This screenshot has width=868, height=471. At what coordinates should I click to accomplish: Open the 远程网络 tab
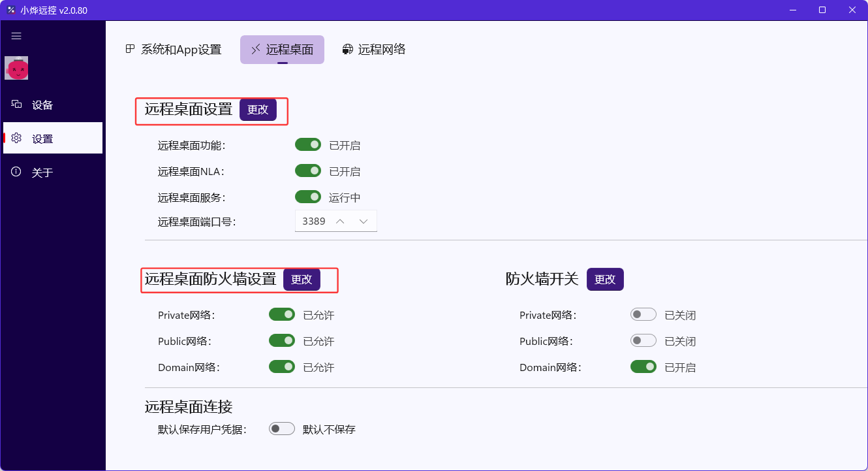(x=374, y=50)
